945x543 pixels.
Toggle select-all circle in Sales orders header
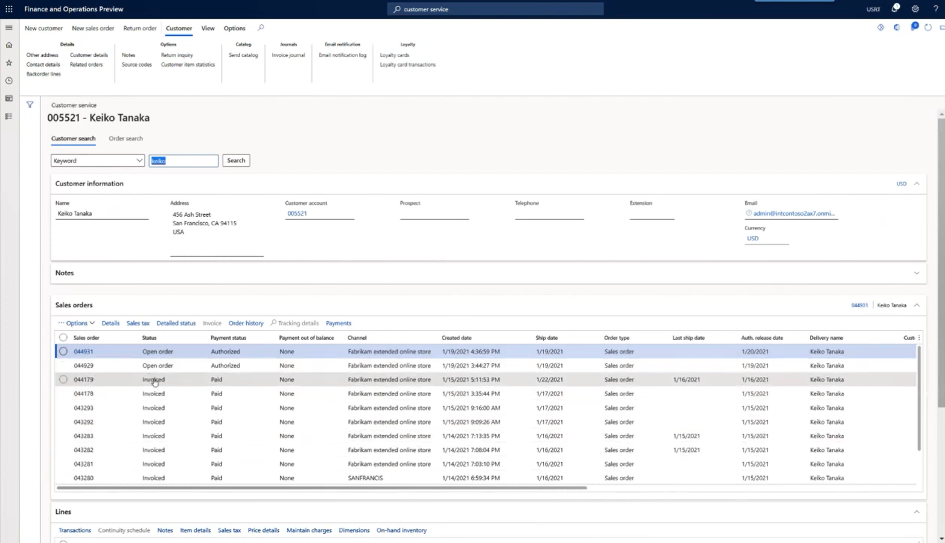click(x=63, y=337)
